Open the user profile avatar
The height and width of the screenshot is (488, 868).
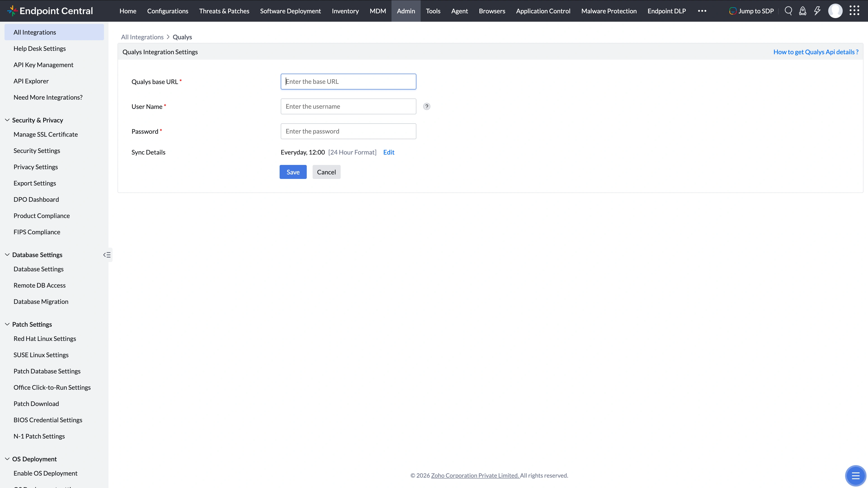tap(835, 11)
